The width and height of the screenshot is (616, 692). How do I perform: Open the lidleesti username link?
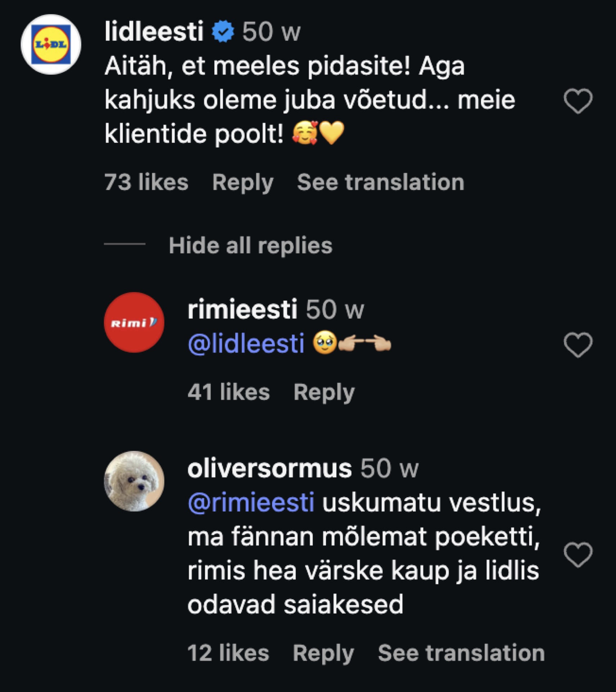click(154, 32)
